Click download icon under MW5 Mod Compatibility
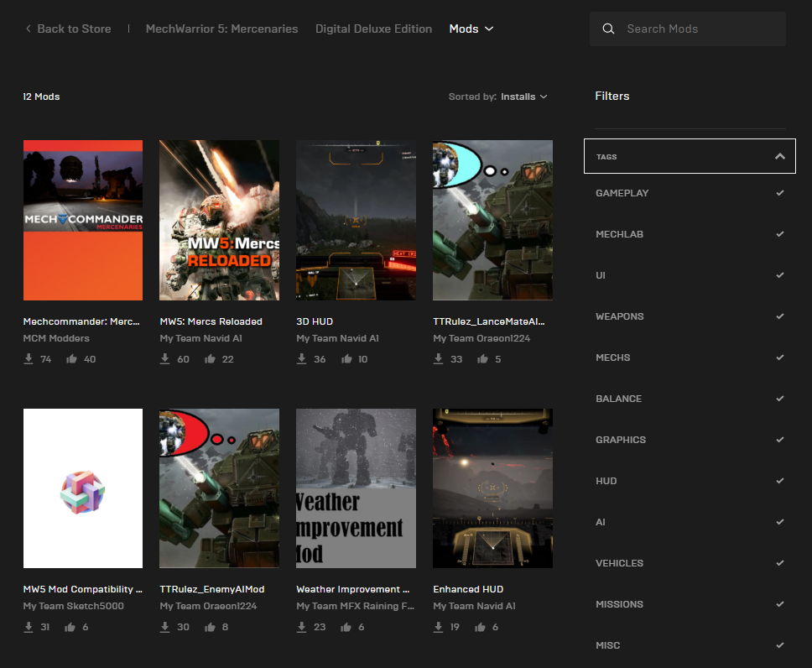The image size is (812, 668). click(x=29, y=627)
